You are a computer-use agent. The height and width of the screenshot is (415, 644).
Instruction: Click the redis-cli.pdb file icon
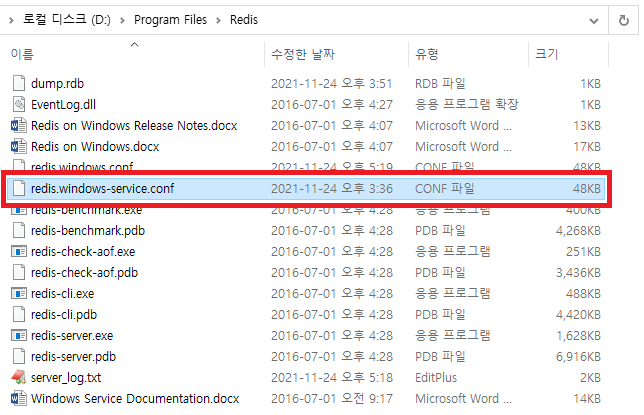pyautogui.click(x=18, y=314)
